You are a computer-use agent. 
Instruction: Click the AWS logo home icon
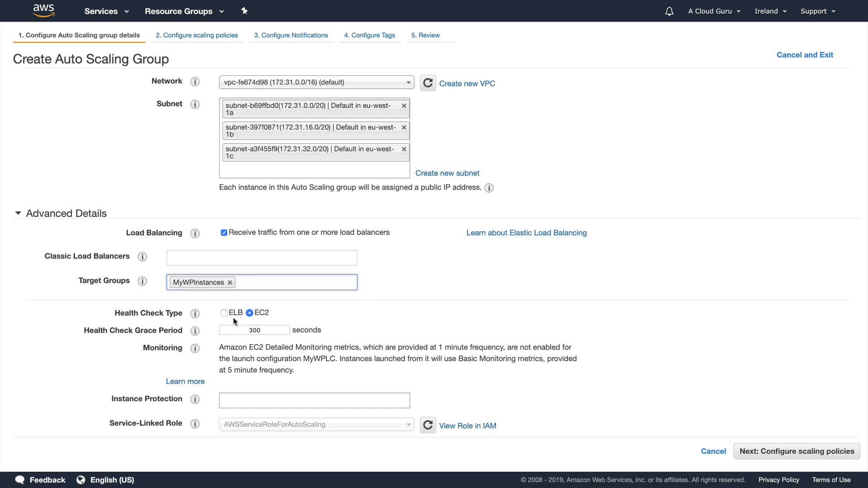44,11
